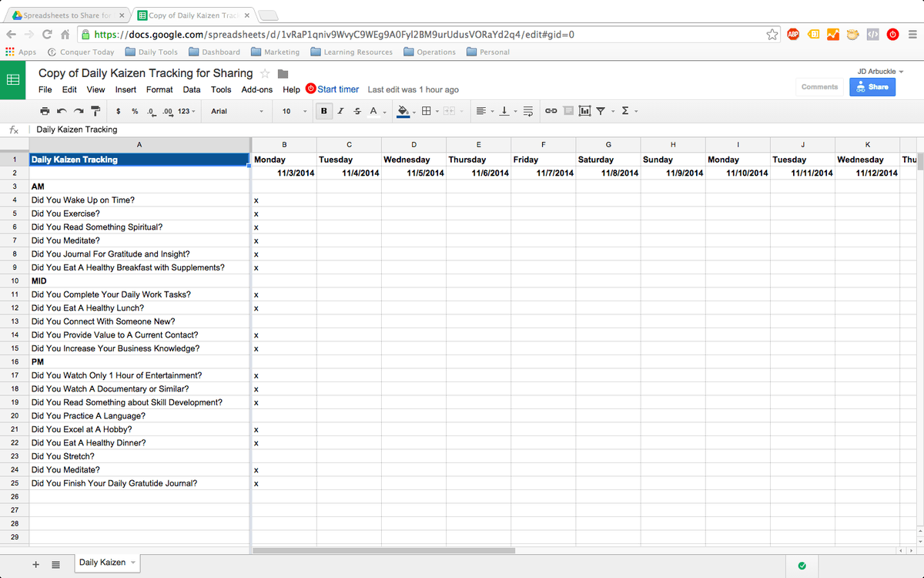Open the Learning Resources bookmark folder
The height and width of the screenshot is (578, 924).
tap(351, 52)
